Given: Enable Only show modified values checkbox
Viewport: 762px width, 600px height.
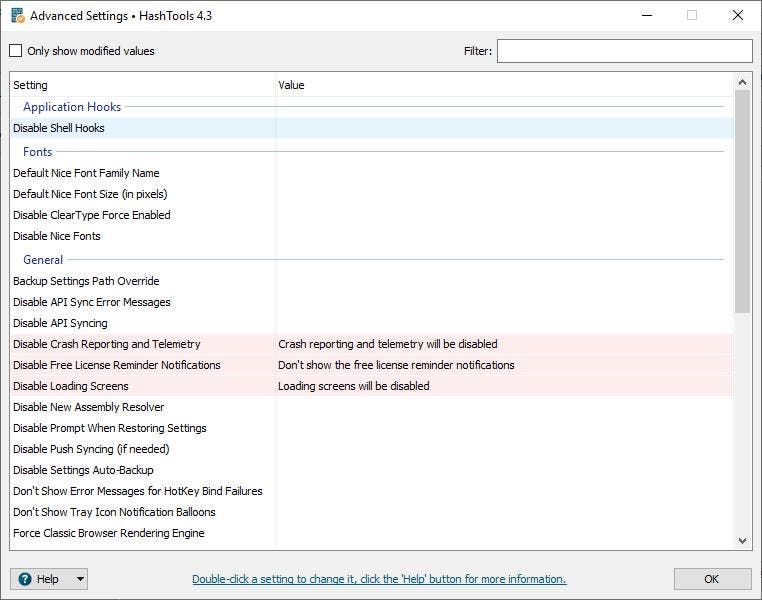Looking at the screenshot, I should point(16,51).
